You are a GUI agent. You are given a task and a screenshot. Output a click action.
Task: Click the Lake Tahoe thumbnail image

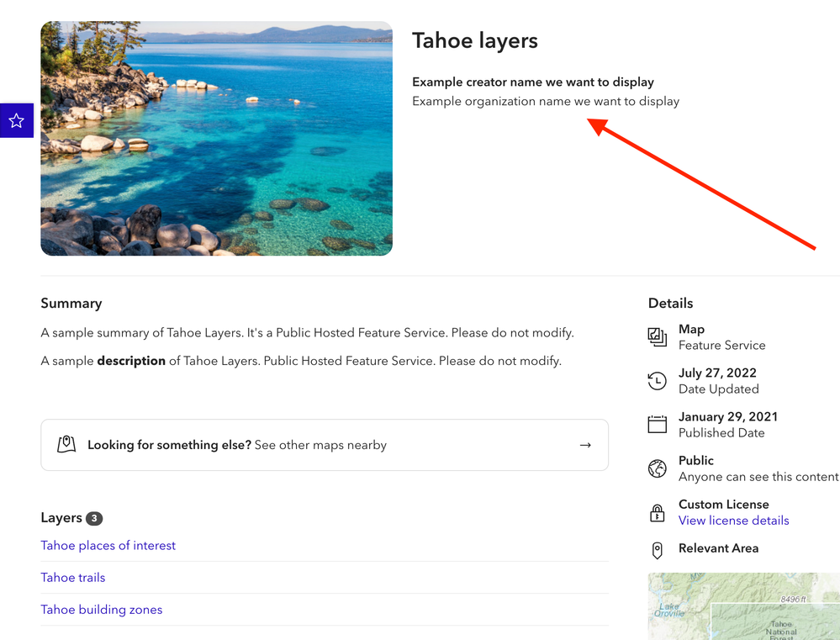pyautogui.click(x=216, y=139)
